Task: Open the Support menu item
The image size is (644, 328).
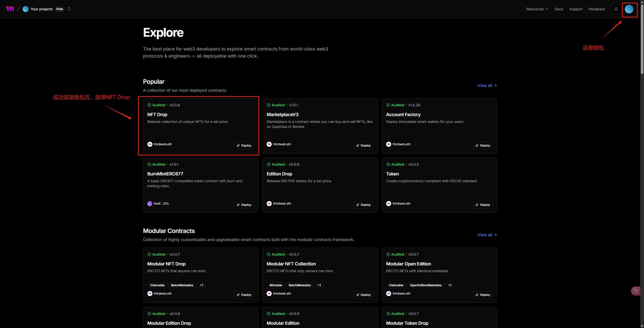Action: click(x=576, y=9)
